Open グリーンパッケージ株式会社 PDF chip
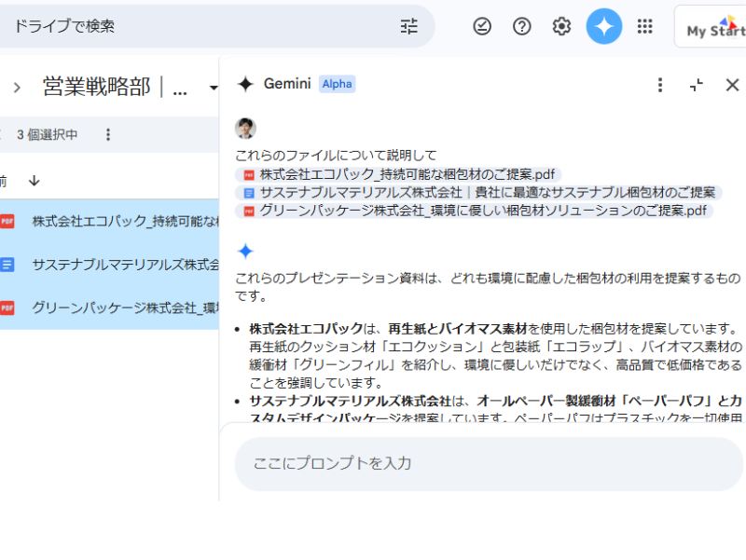The height and width of the screenshot is (560, 746). 475,211
